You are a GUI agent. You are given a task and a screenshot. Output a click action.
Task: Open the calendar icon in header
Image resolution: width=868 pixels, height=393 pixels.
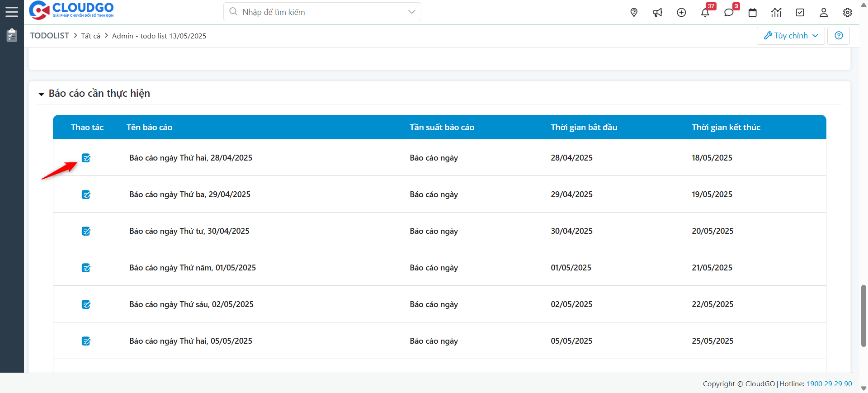[753, 13]
